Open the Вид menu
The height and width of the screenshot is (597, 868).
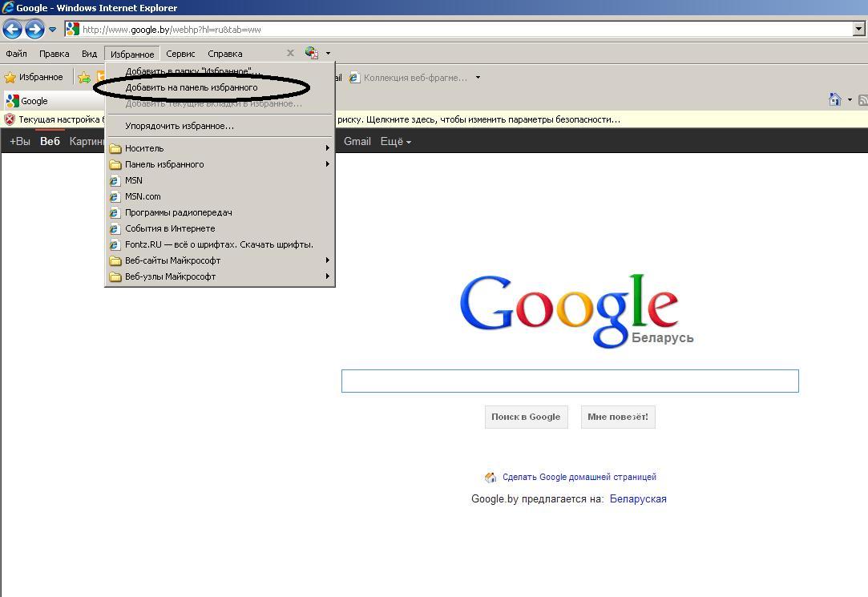tap(89, 54)
